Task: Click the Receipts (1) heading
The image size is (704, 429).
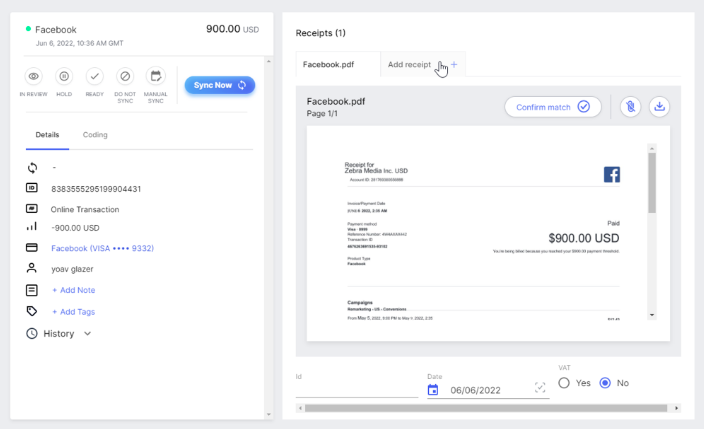Action: tap(321, 33)
